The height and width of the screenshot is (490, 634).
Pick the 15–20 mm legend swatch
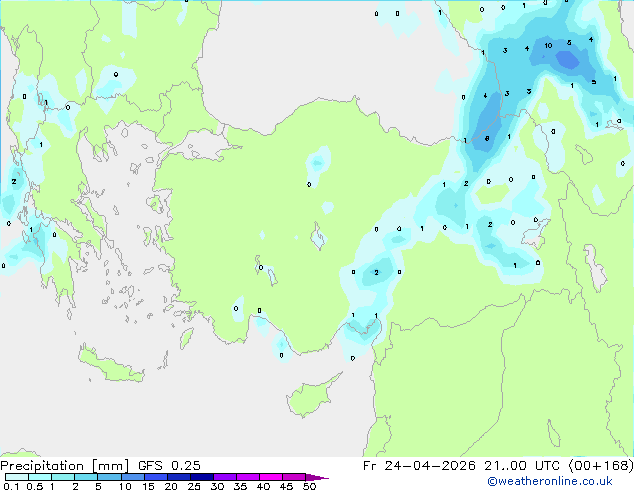[x=156, y=477]
